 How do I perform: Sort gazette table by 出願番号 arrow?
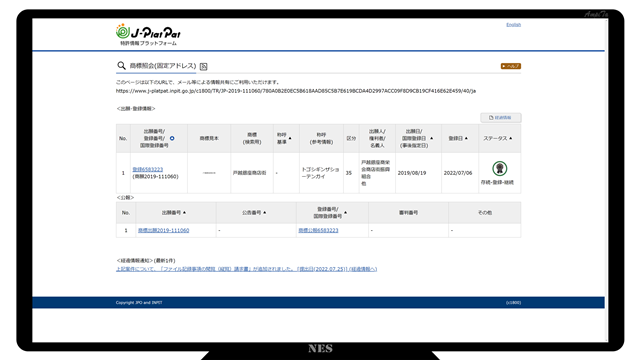(x=184, y=213)
